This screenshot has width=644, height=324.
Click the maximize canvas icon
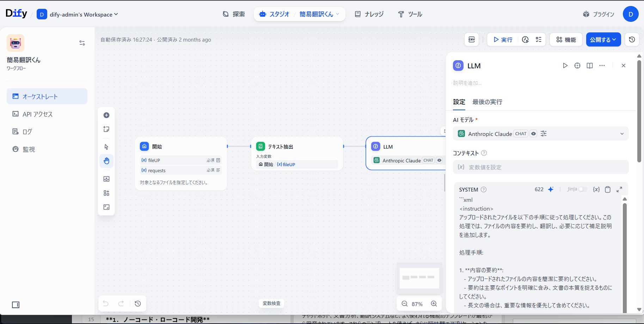tap(106, 207)
